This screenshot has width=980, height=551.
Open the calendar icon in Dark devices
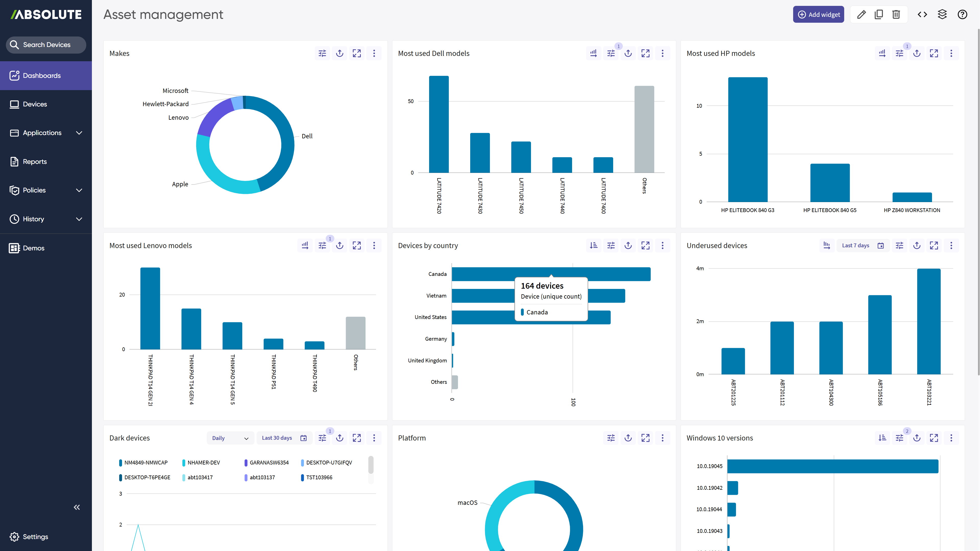304,438
